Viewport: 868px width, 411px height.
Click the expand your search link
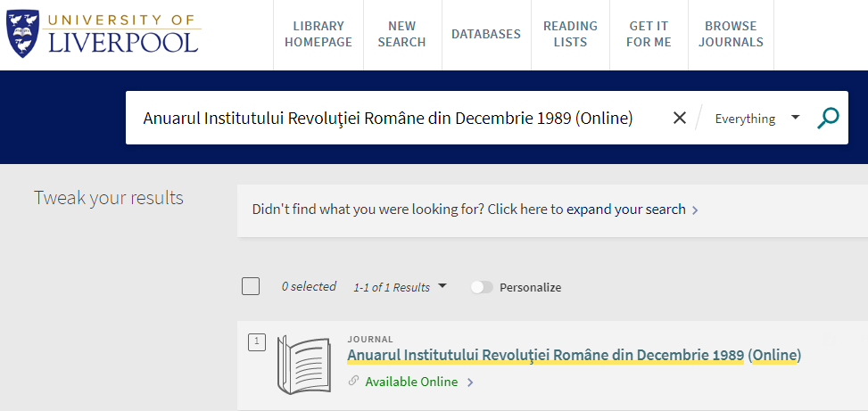(626, 210)
